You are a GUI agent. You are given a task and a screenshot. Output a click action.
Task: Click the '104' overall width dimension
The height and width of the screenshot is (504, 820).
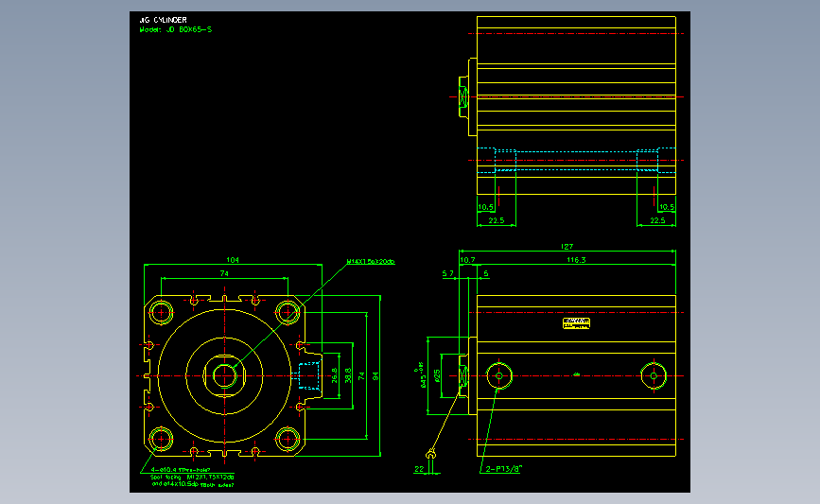coord(233,260)
